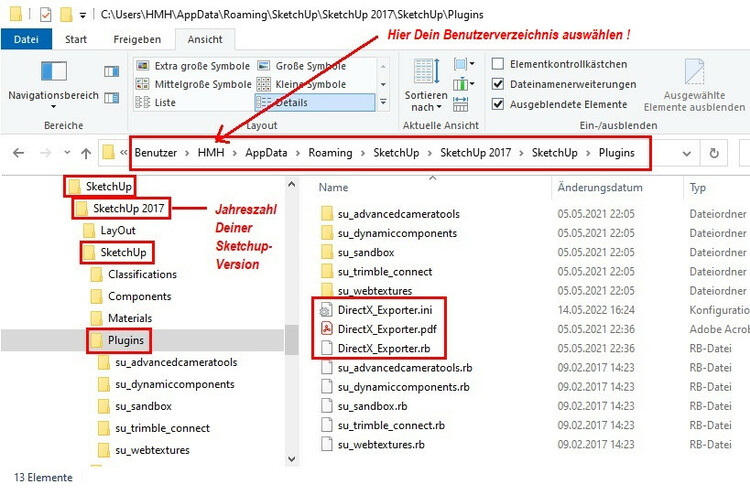Image resolution: width=750 pixels, height=495 pixels.
Task: Select the Details layout option
Action: pos(315,102)
